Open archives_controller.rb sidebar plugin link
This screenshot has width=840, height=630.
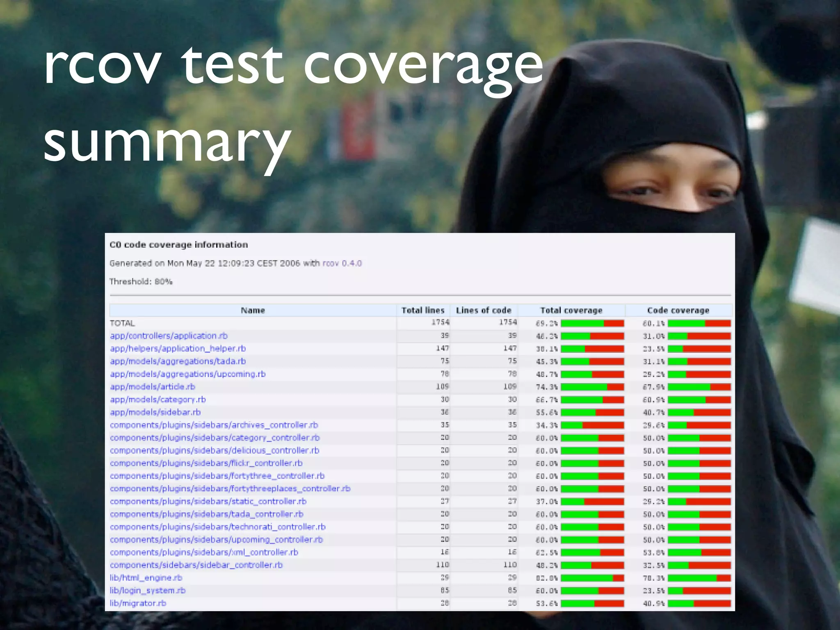point(214,425)
